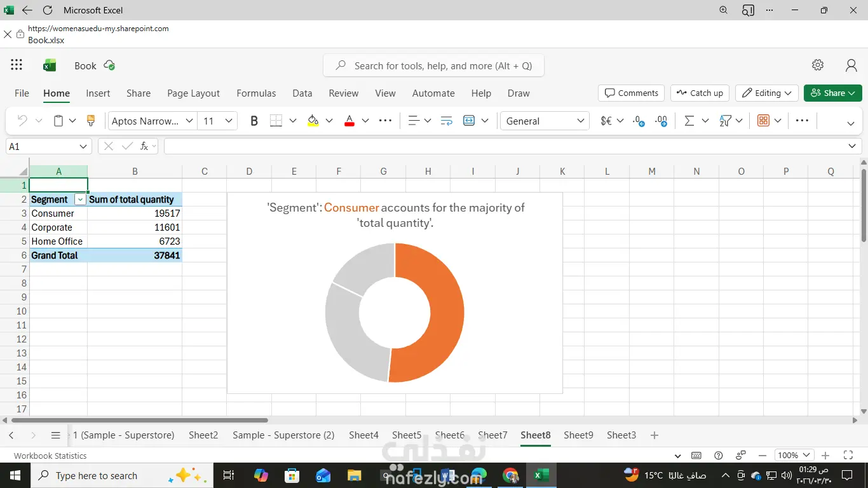
Task: Switch to the Data tab
Action: pos(302,93)
